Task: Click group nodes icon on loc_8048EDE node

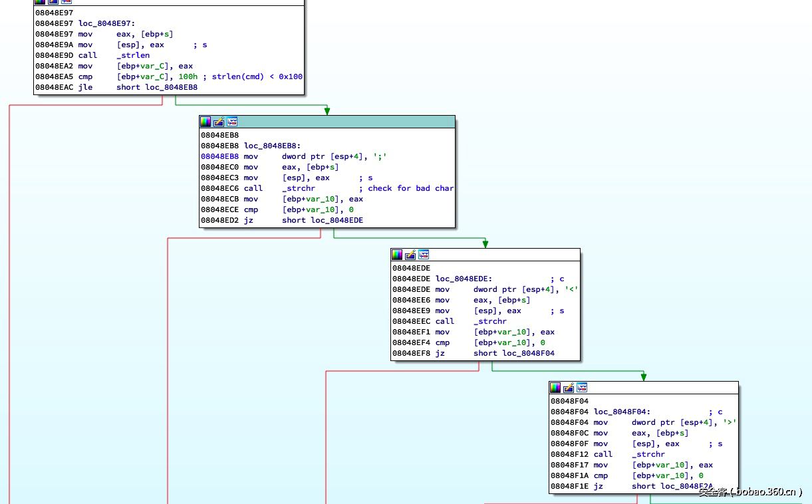Action: [424, 255]
